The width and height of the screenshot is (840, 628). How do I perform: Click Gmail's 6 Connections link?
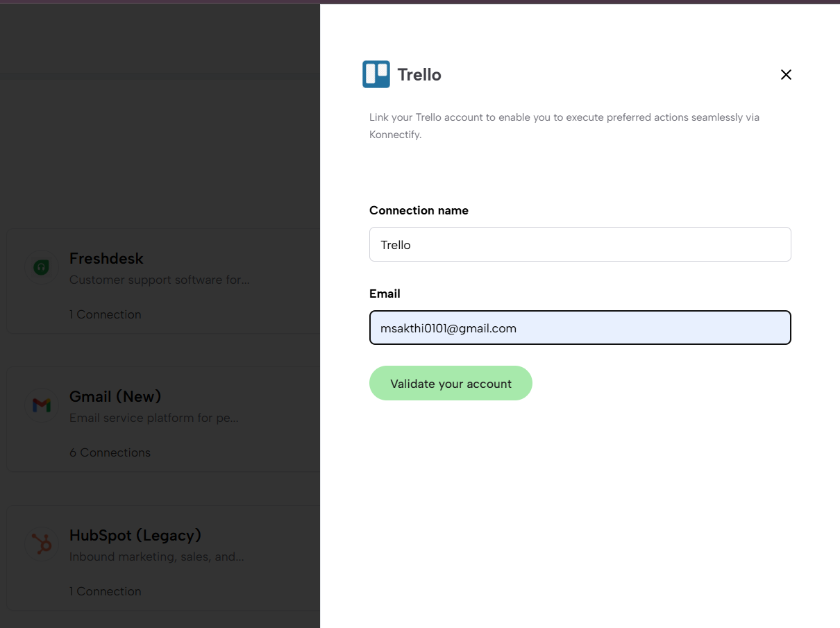(110, 452)
